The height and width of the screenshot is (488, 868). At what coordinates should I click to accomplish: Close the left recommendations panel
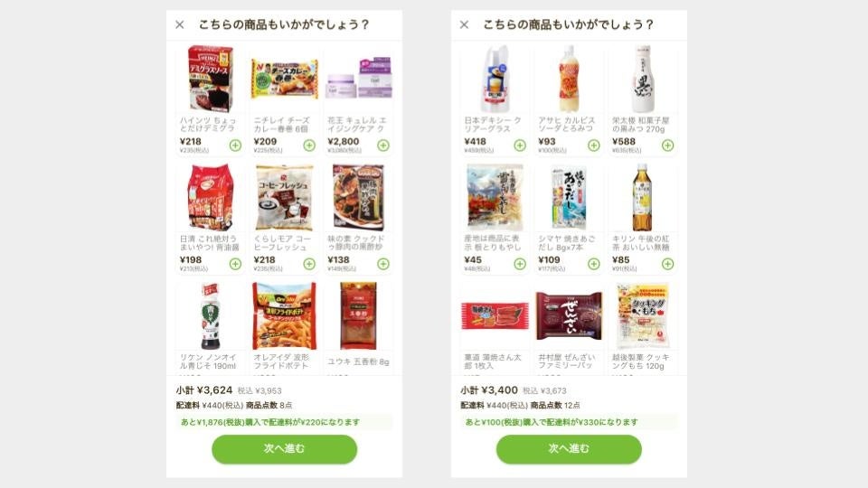[180, 25]
